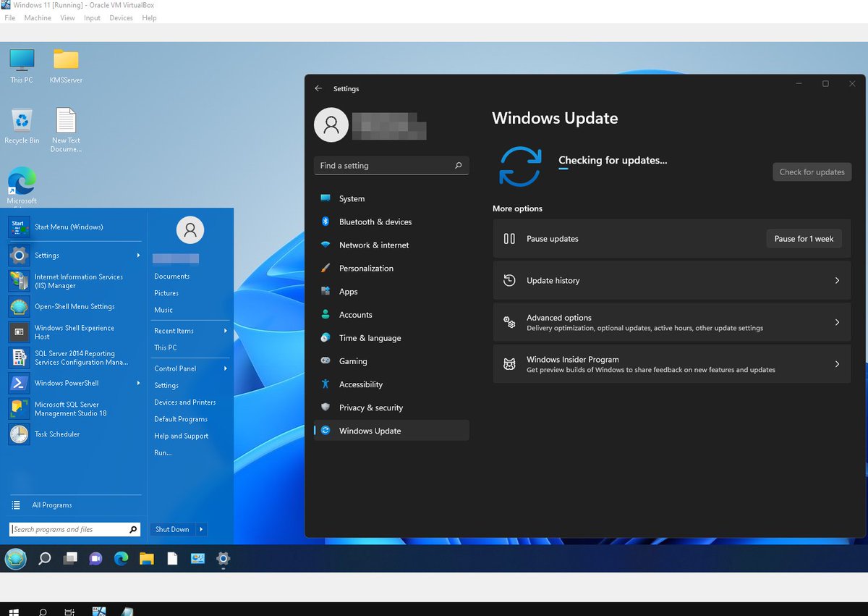Open File Explorer from the taskbar
The height and width of the screenshot is (616, 868).
(x=147, y=558)
